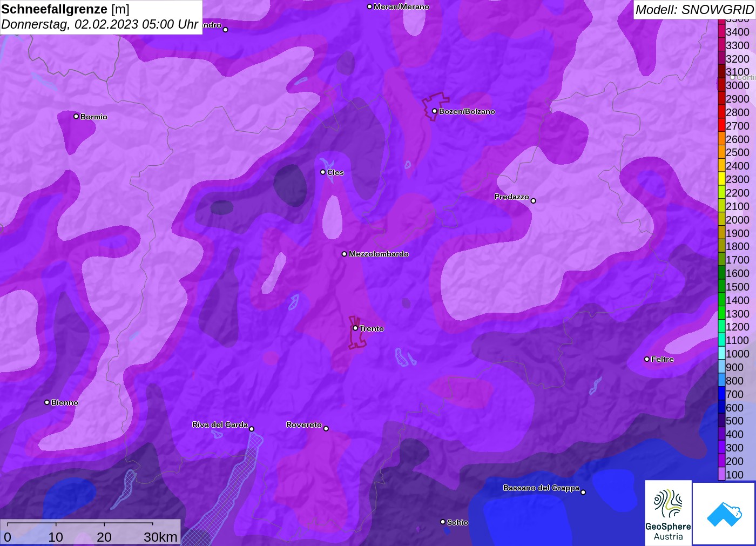
Task: Pick the yellow 2300 m legend swatch
Action: [x=721, y=179]
